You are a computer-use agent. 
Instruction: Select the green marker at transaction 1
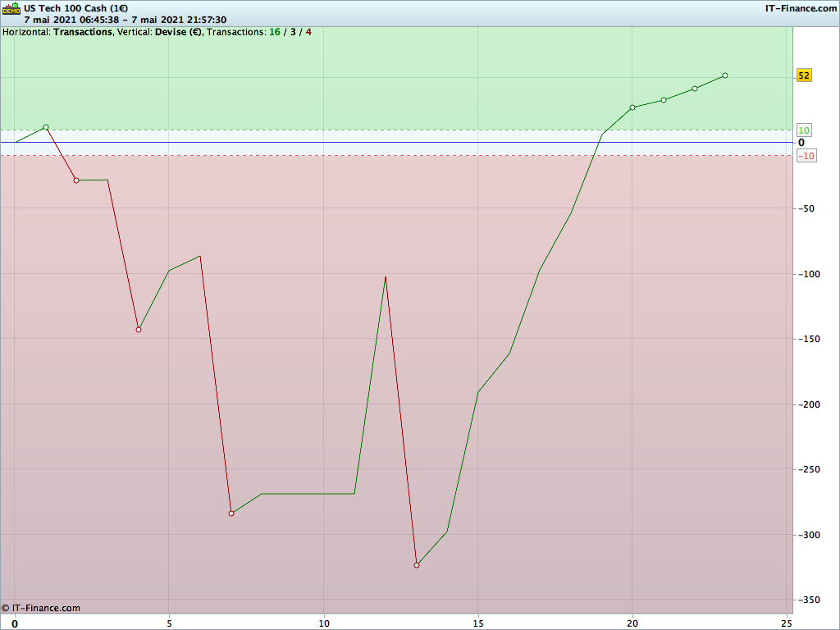pyautogui.click(x=46, y=127)
